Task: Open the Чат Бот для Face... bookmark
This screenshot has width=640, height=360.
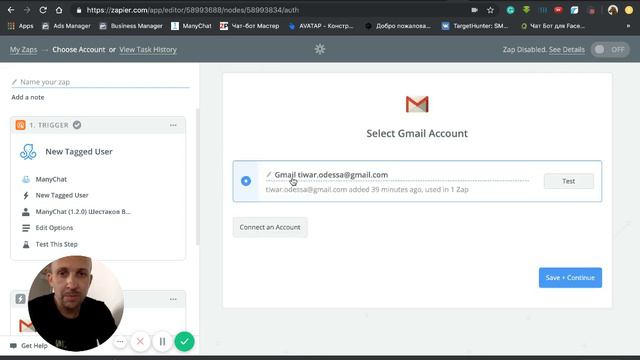Action: coord(553,26)
